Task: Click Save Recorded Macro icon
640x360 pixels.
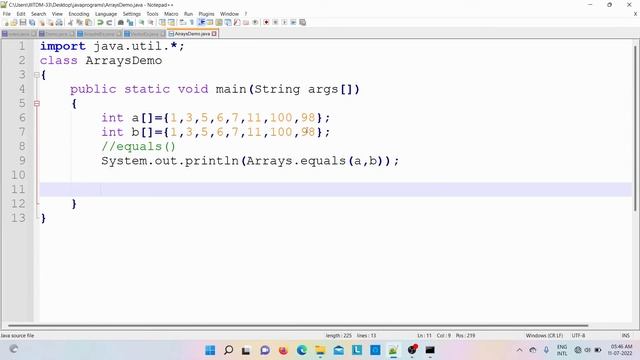Action: coord(302,22)
